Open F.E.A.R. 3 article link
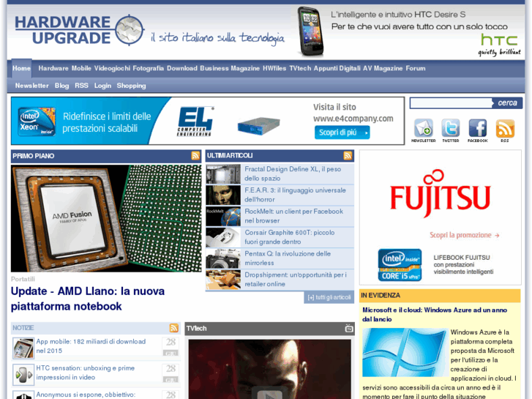 point(295,195)
